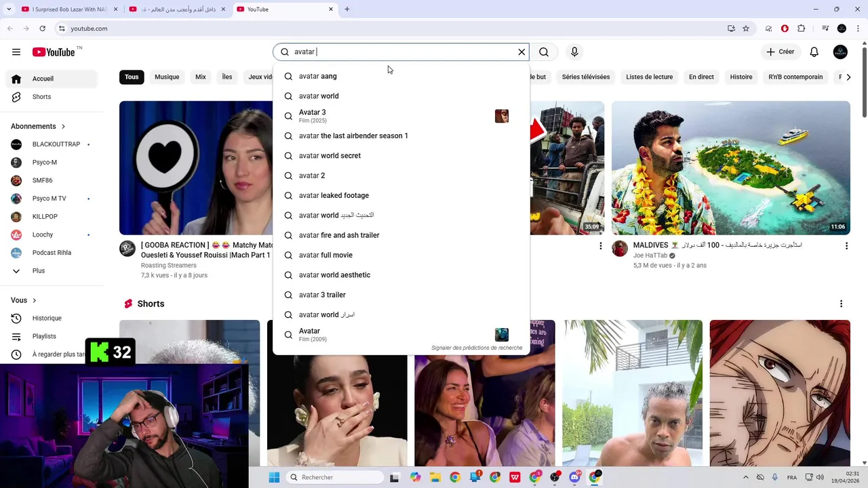
Task: Select the 'Séries télévisées' filter chip
Action: [x=586, y=77]
